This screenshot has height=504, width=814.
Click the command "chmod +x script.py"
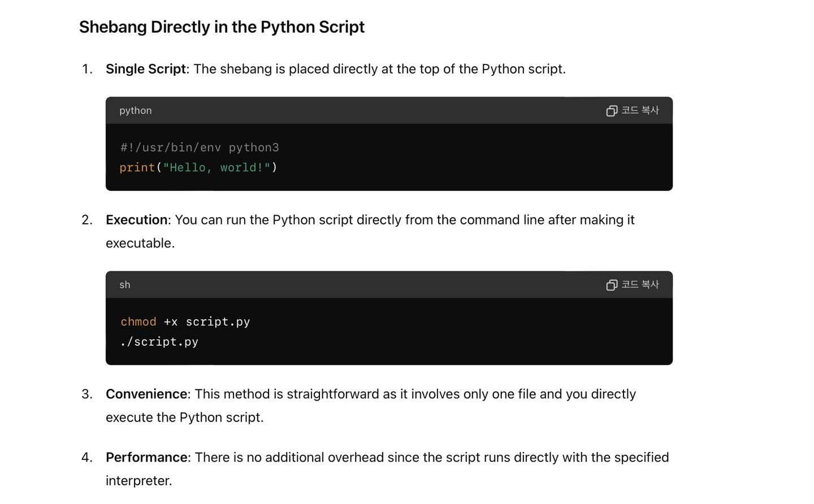coord(185,321)
